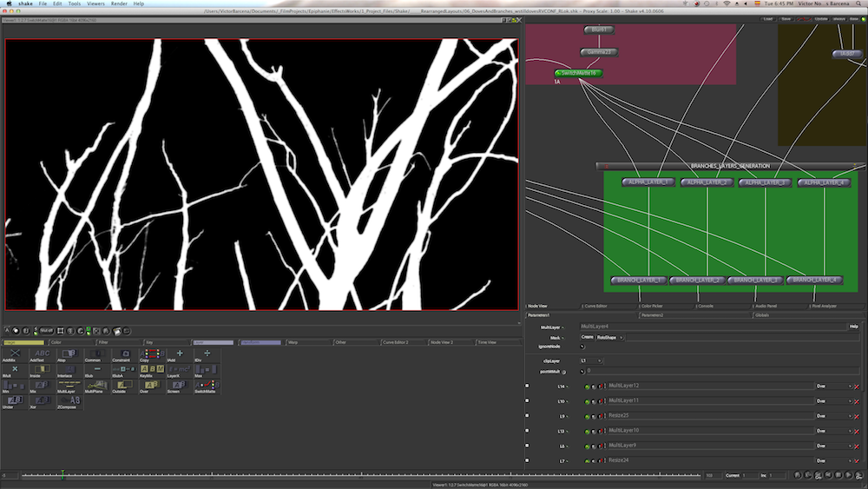Click the timeline ruler at the bottom
Screen dimensions: 868x489
(x=347, y=475)
